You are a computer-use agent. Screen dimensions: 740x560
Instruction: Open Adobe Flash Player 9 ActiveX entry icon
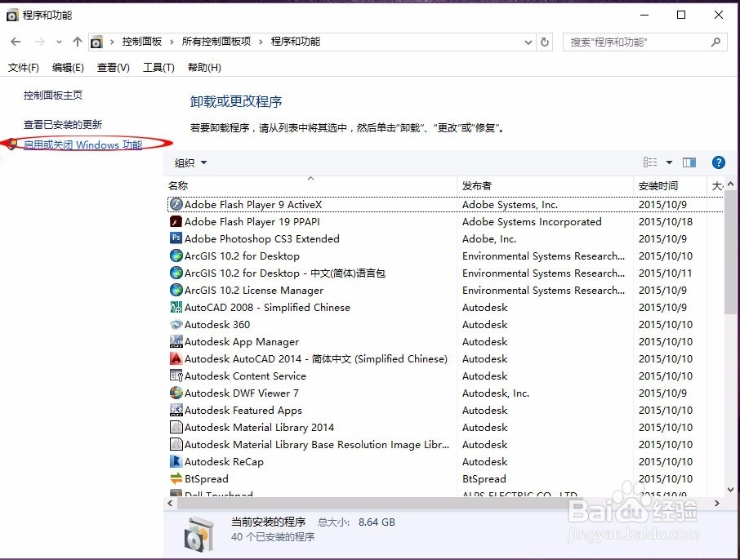point(176,204)
